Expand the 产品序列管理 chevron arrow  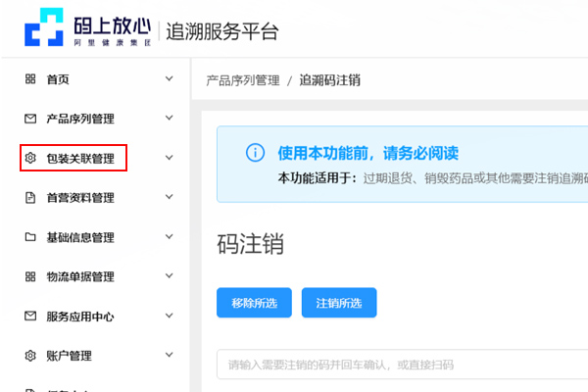tap(169, 119)
